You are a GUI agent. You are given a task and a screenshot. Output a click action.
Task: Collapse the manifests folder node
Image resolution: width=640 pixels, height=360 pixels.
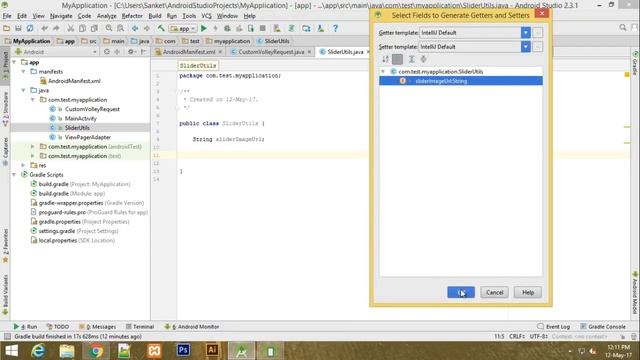[x=24, y=71]
